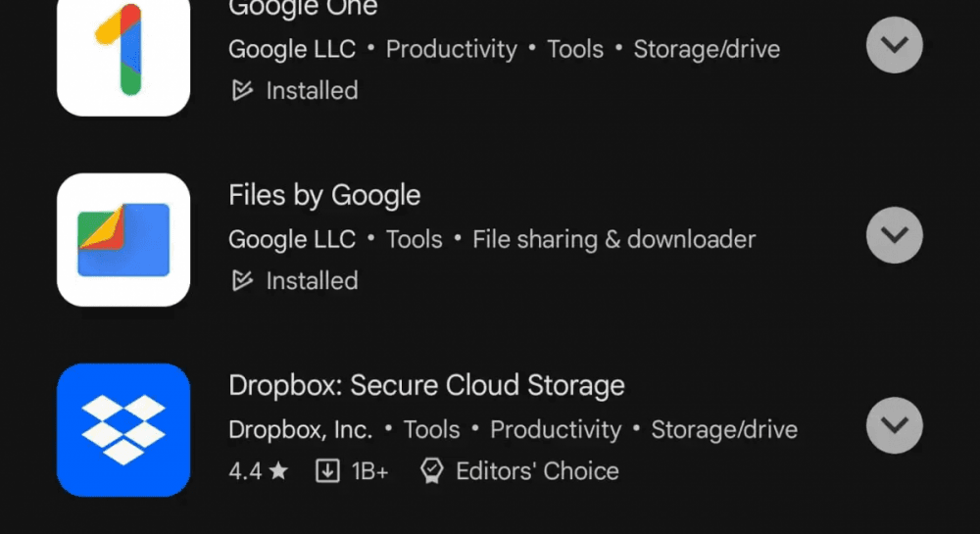The width and height of the screenshot is (980, 534).
Task: Tap the Files by Google app icon
Action: tap(123, 240)
